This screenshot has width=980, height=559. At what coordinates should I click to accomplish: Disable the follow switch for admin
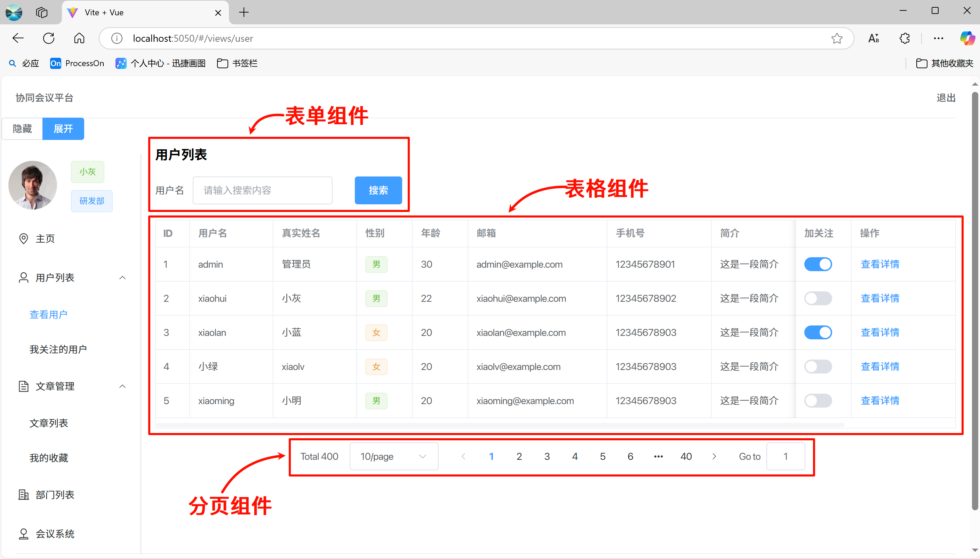(818, 264)
